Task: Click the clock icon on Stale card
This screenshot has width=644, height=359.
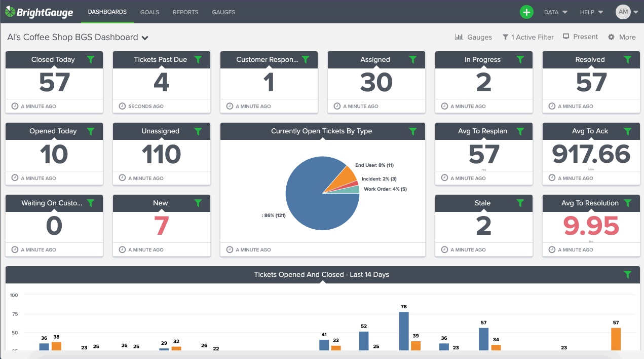Action: click(x=445, y=249)
